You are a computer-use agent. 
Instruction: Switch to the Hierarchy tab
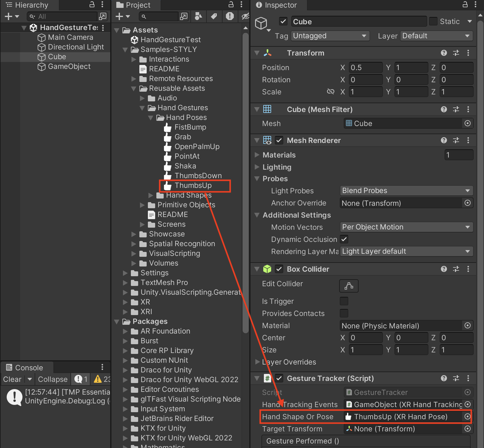coord(27,5)
